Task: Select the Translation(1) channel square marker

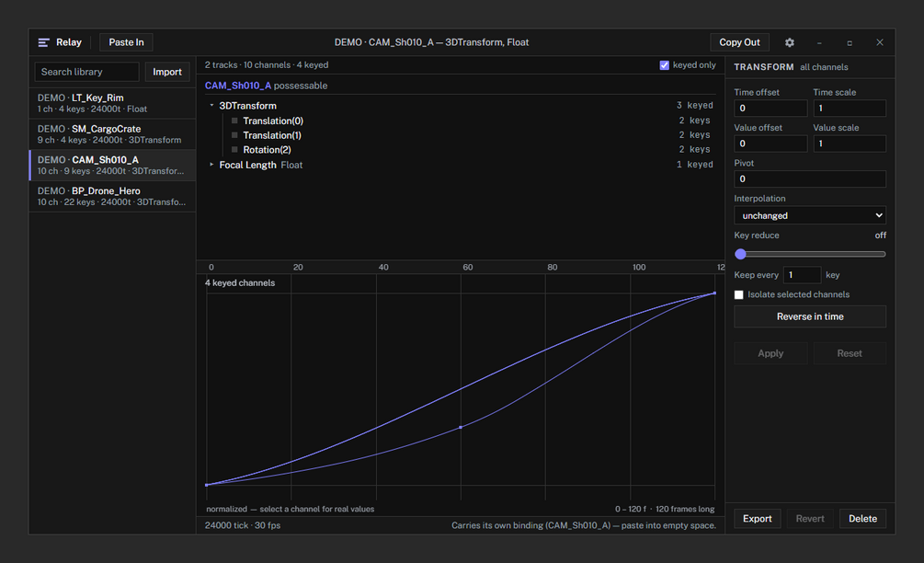Action: click(234, 135)
